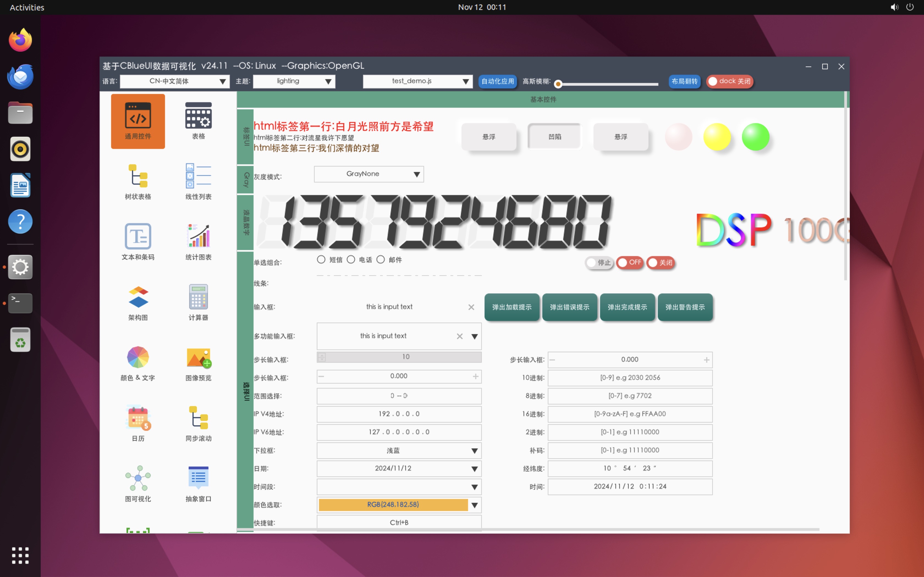Expand the 日期 2024/11/12 date dropdown
The width and height of the screenshot is (924, 577).
(x=474, y=469)
